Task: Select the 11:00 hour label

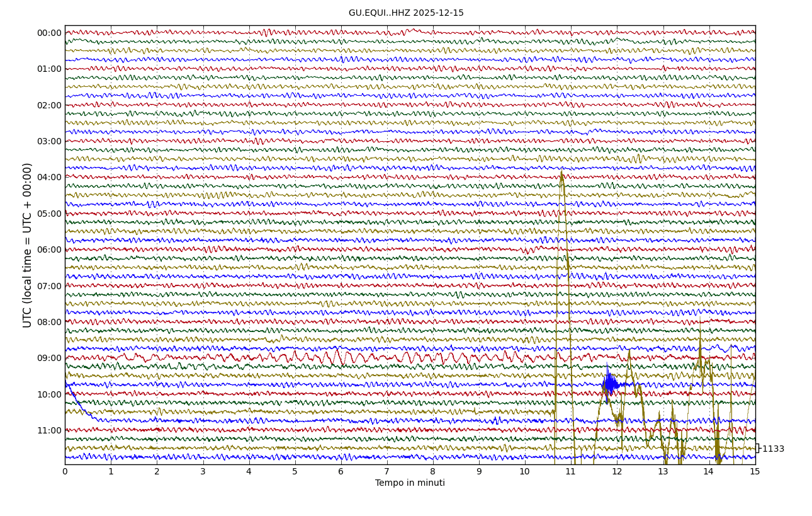Action: tap(49, 431)
